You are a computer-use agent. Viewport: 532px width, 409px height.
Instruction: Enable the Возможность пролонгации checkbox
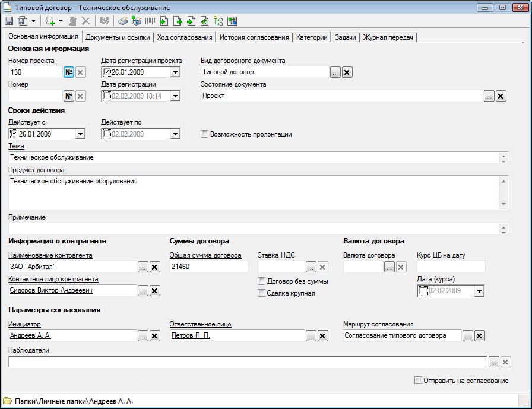[205, 134]
